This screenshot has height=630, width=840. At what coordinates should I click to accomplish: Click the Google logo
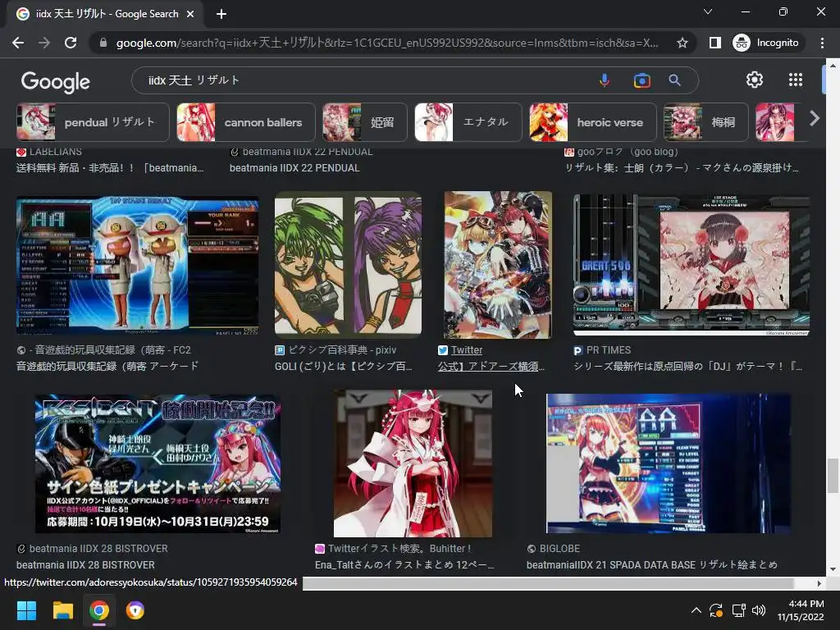(56, 81)
